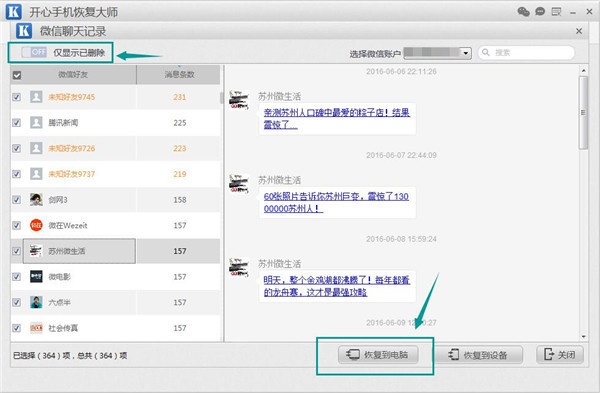Screen dimensions: 600x393
Task: Click the 微在Wezeit red avatar
Action: (x=36, y=225)
